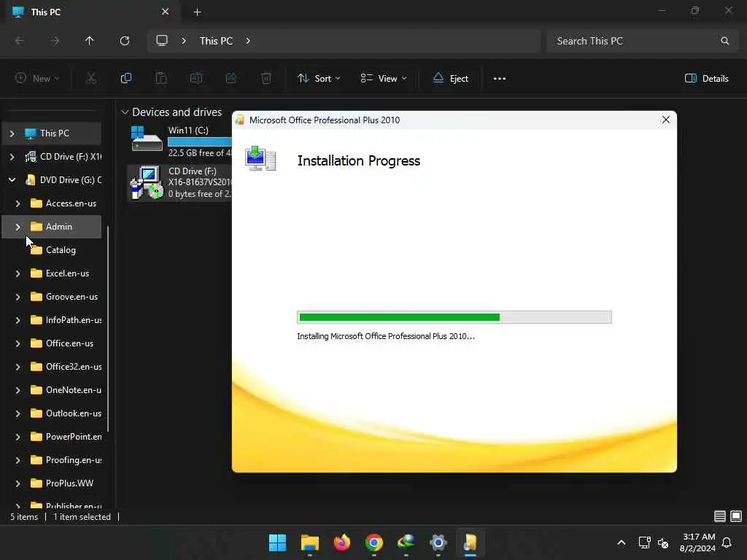Click This PC in the address bar
The image size is (747, 560).
click(216, 41)
